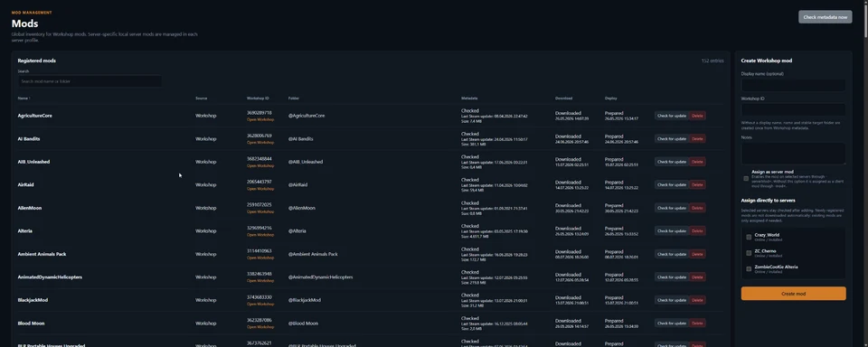The image size is (868, 347).
Task: Delete the Ambient Animals Pack mod
Action: (697, 254)
